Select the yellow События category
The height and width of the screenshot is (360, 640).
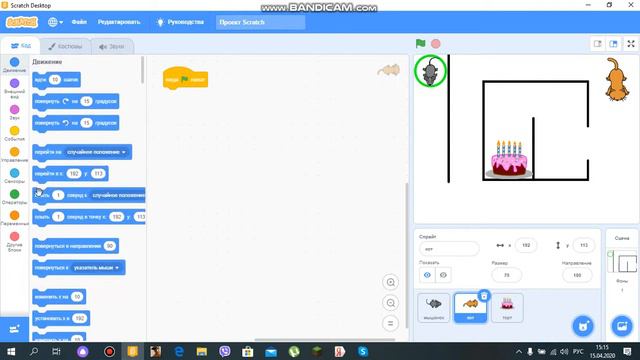[x=14, y=133]
